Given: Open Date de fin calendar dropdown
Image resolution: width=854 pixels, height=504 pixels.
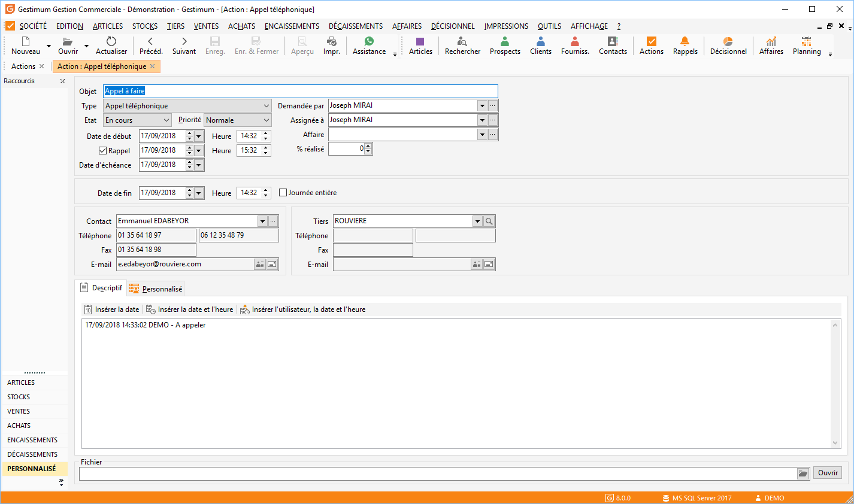Looking at the screenshot, I should click(199, 193).
